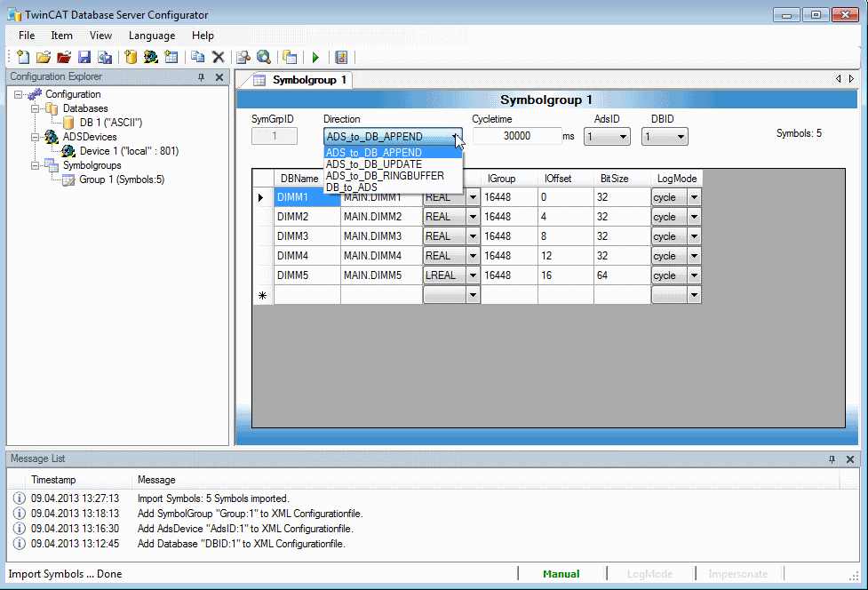
Task: Click the copy toolbar icon
Action: tap(197, 57)
